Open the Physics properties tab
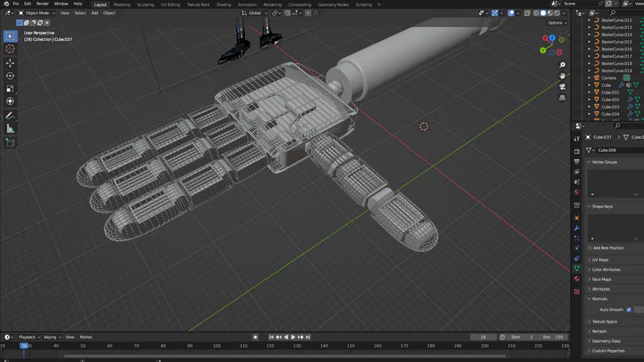This screenshot has height=362, width=644. click(x=577, y=248)
